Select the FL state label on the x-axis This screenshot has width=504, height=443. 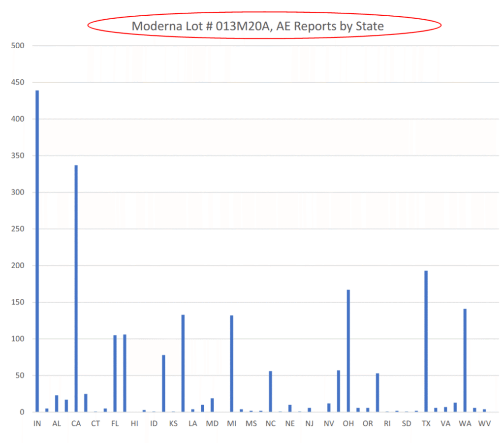[115, 424]
